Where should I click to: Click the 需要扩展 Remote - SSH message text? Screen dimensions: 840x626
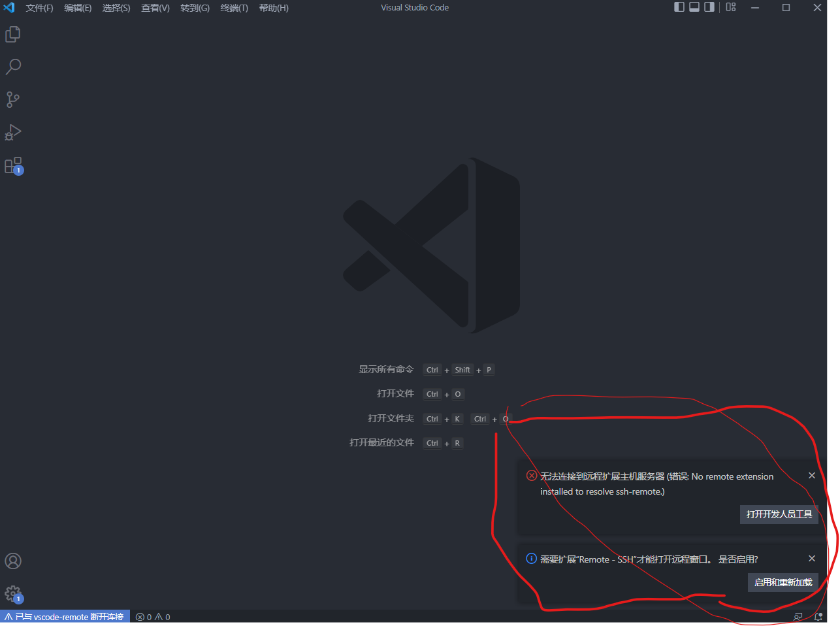pos(649,559)
